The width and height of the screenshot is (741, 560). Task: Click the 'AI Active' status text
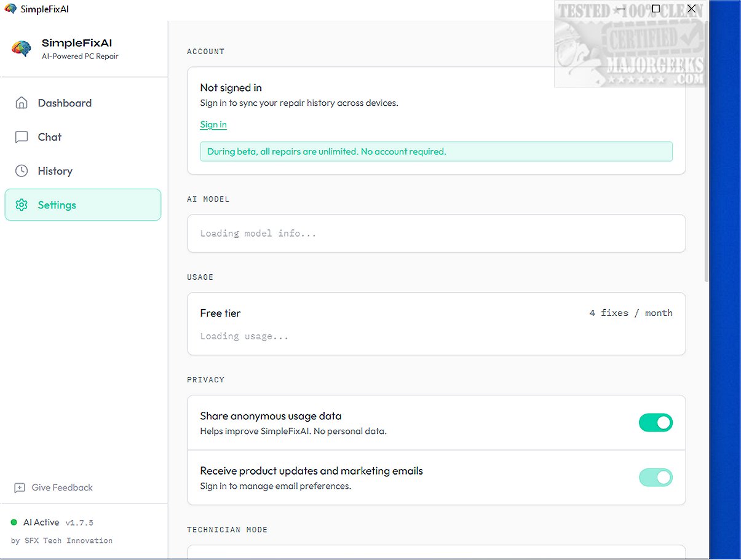coord(41,523)
